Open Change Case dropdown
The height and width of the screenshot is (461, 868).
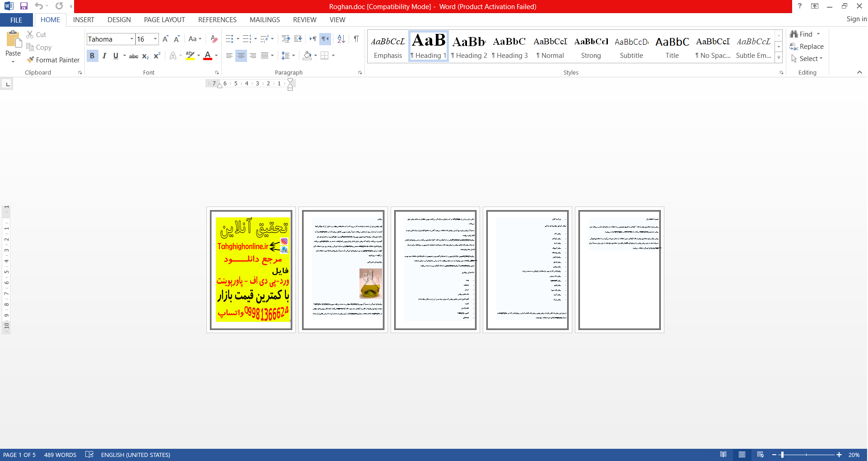tap(195, 39)
